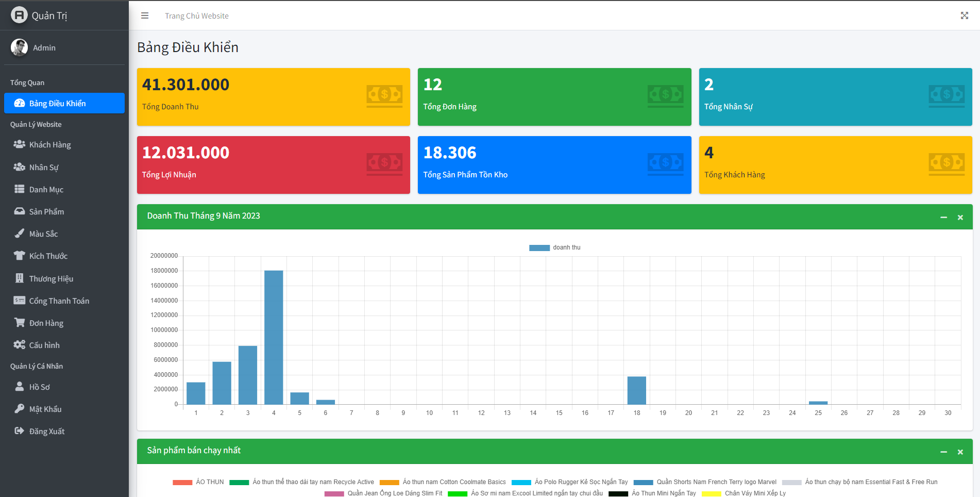Open Admin profile name link

tap(44, 47)
